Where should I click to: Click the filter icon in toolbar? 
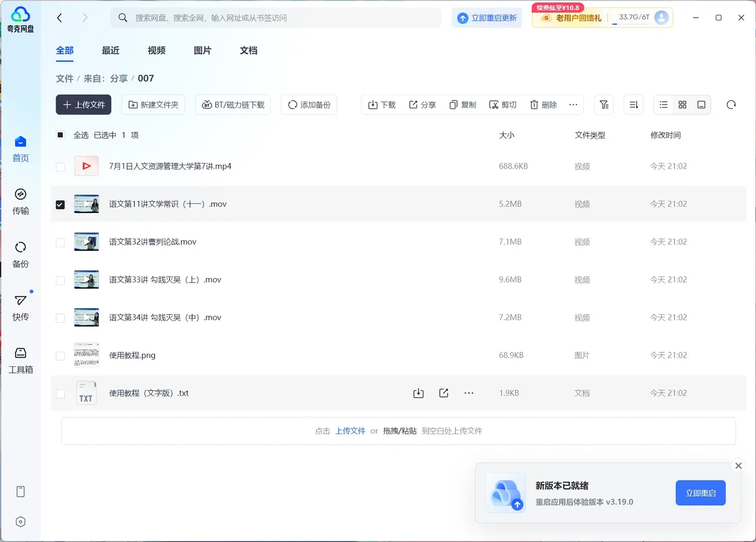pos(604,104)
